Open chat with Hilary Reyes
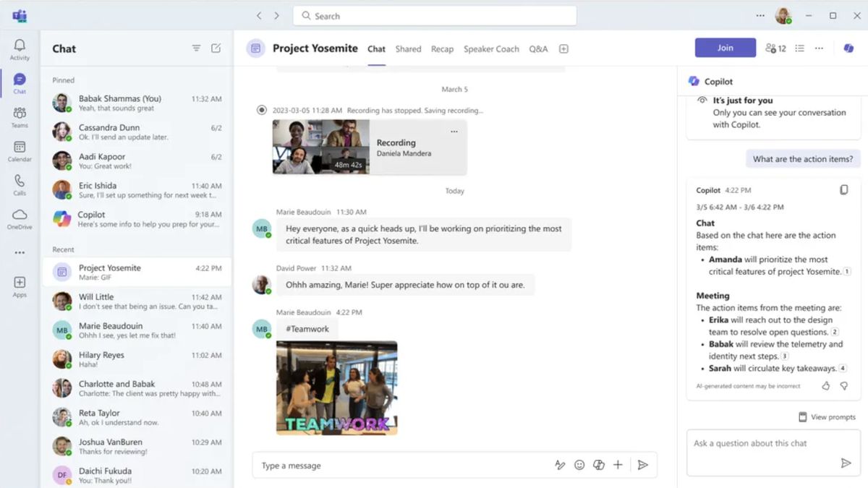This screenshot has width=868, height=488. click(x=137, y=359)
